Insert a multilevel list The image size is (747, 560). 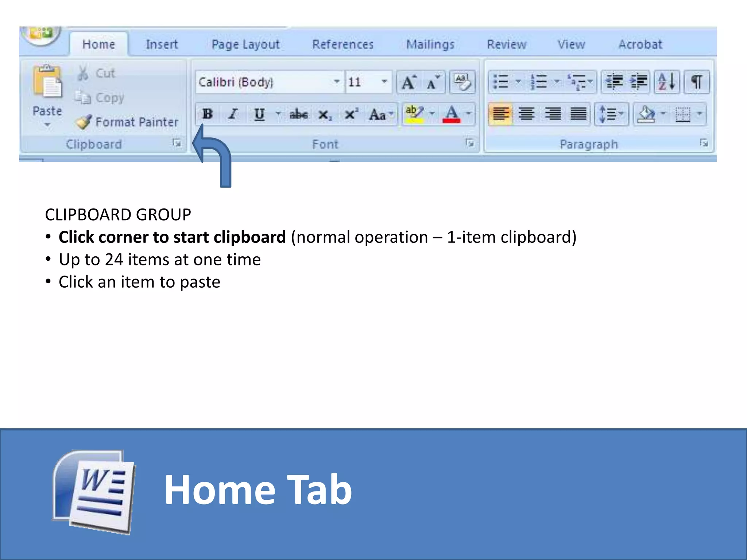(577, 82)
